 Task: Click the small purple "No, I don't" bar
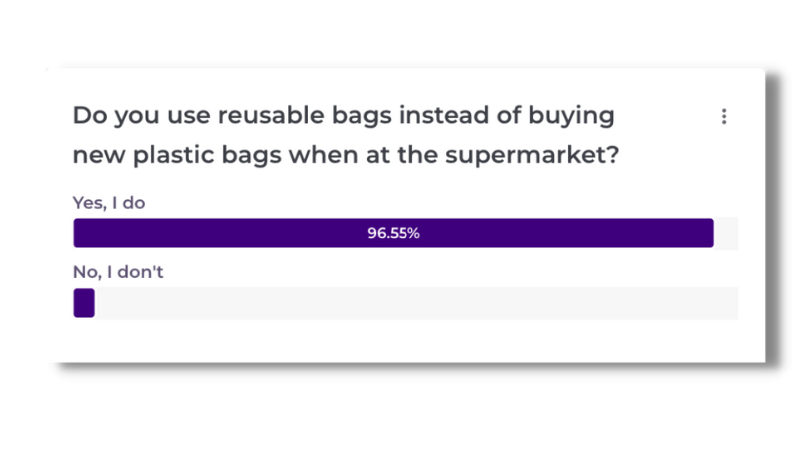pyautogui.click(x=84, y=303)
